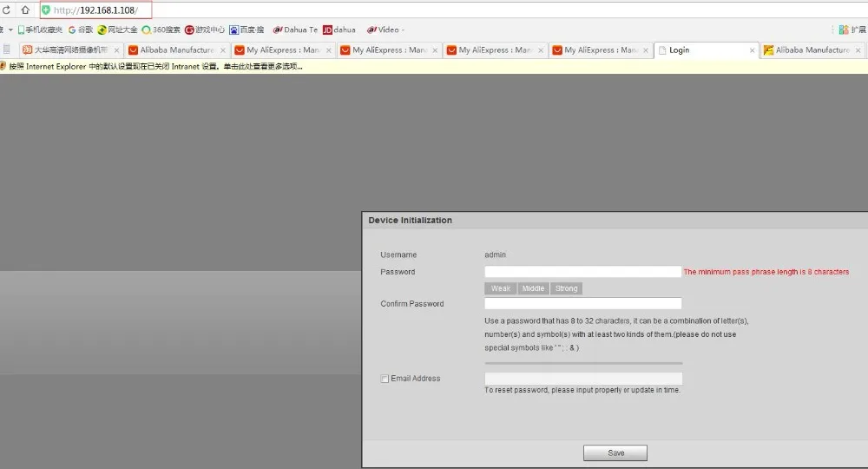Click the Email Address input box
Screen dimensions: 868x469
(583, 378)
